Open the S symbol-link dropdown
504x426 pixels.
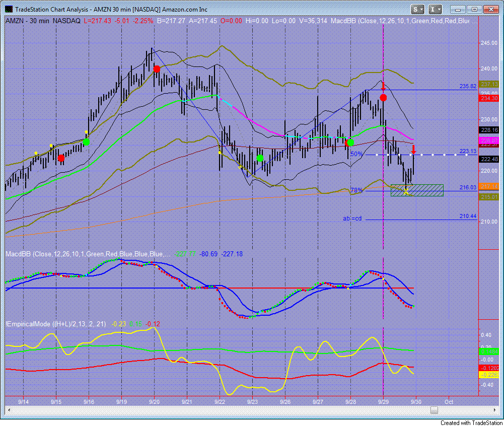pyautogui.click(x=418, y=10)
